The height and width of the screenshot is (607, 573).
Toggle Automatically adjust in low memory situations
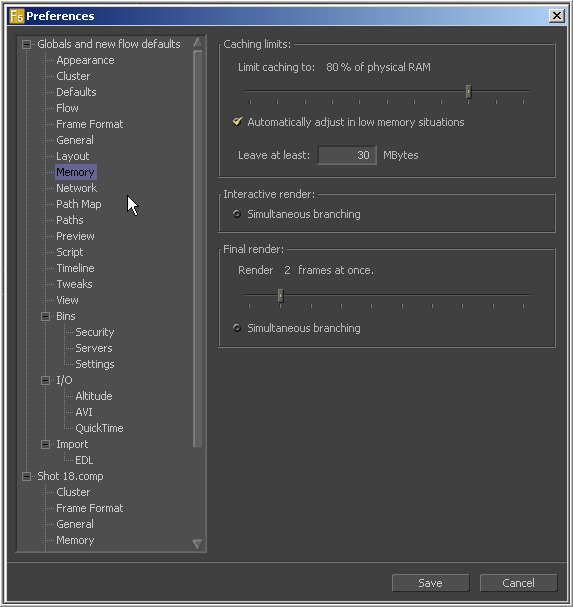click(x=237, y=122)
